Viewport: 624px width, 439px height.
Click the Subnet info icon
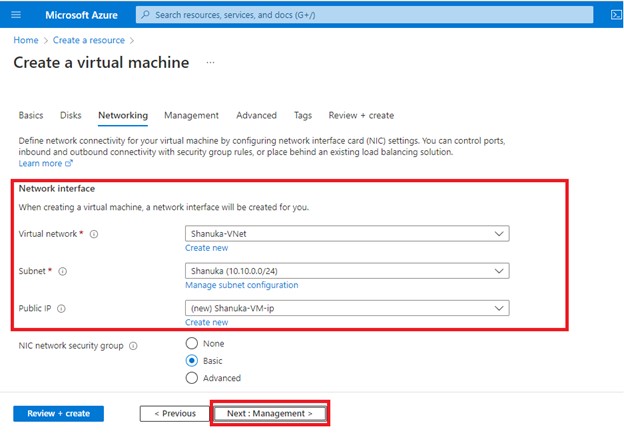click(66, 271)
